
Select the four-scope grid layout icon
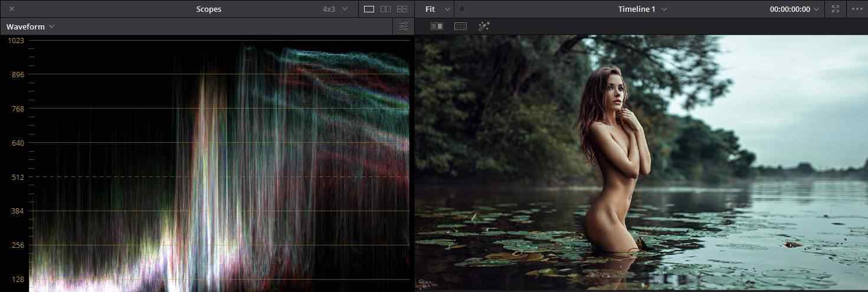pos(402,9)
